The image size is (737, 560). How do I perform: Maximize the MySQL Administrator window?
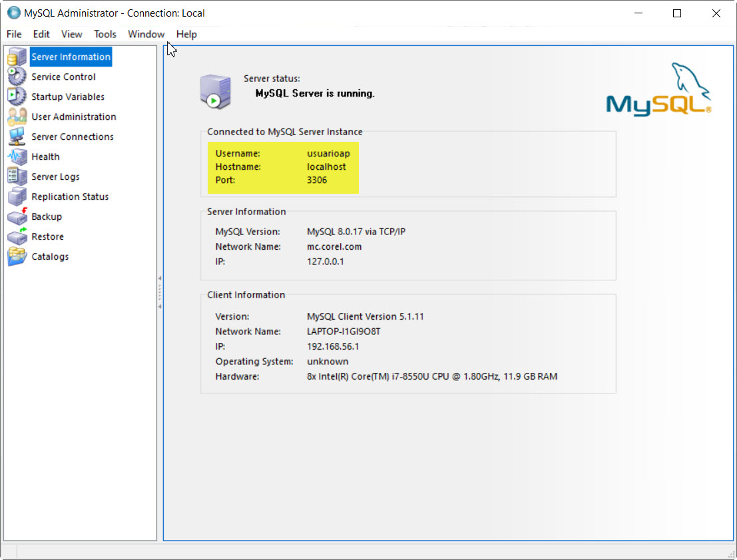point(677,13)
